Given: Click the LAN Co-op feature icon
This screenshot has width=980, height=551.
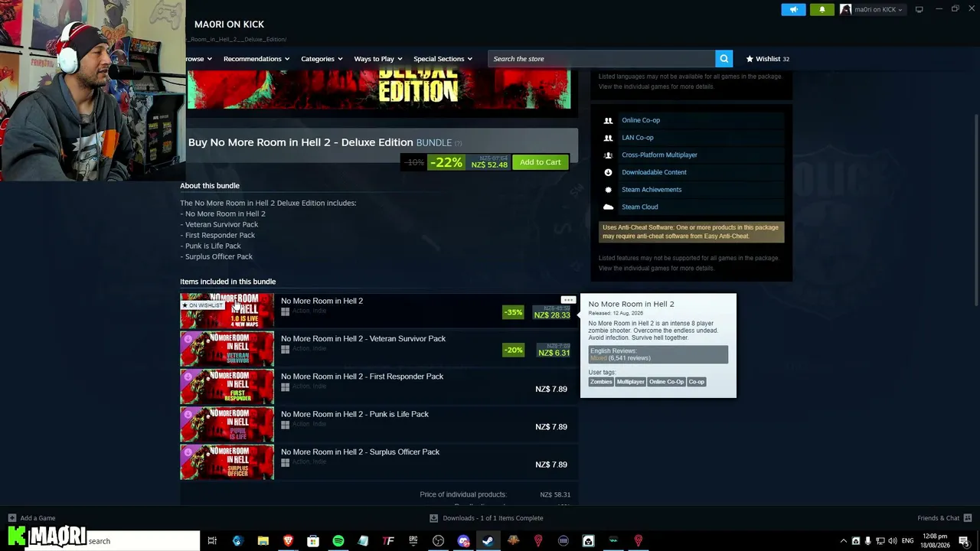Looking at the screenshot, I should tap(608, 138).
